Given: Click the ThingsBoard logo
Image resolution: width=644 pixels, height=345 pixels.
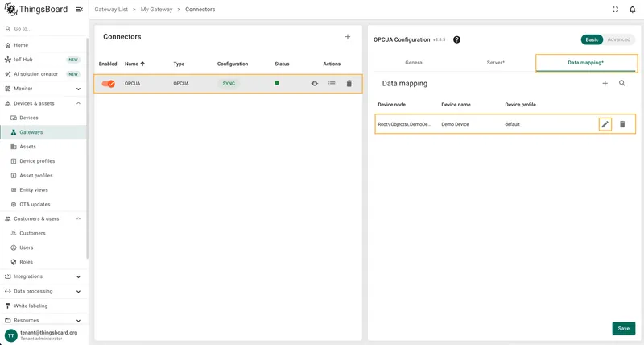Looking at the screenshot, I should point(35,9).
